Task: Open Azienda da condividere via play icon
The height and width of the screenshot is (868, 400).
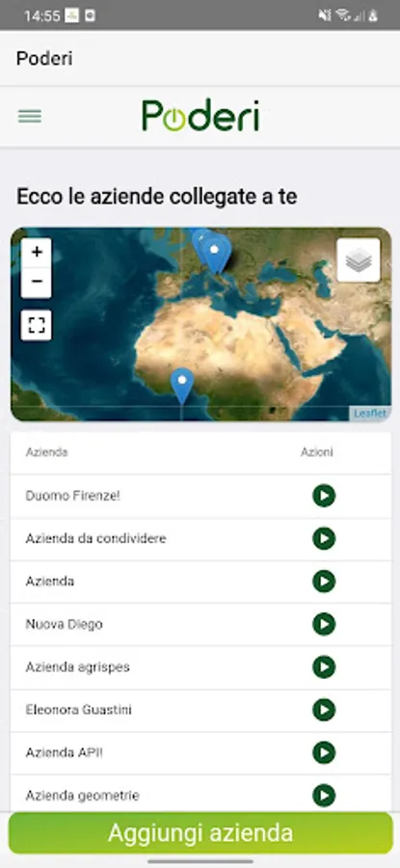Action: pos(324,538)
